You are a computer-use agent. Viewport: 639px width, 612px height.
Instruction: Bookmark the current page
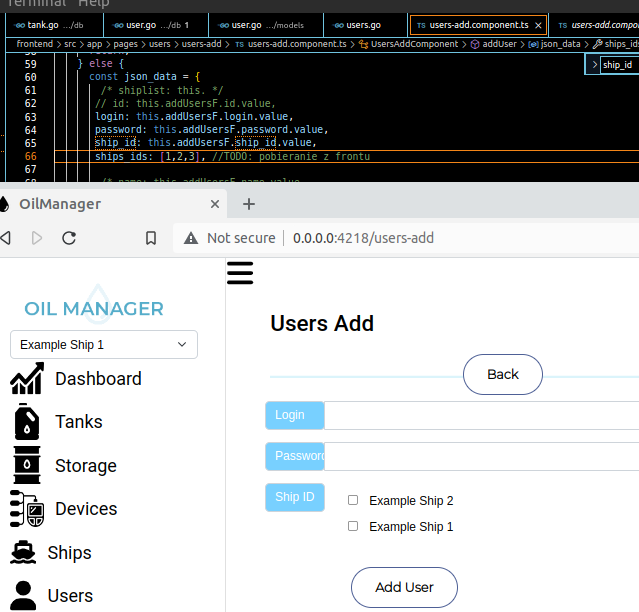coord(151,238)
